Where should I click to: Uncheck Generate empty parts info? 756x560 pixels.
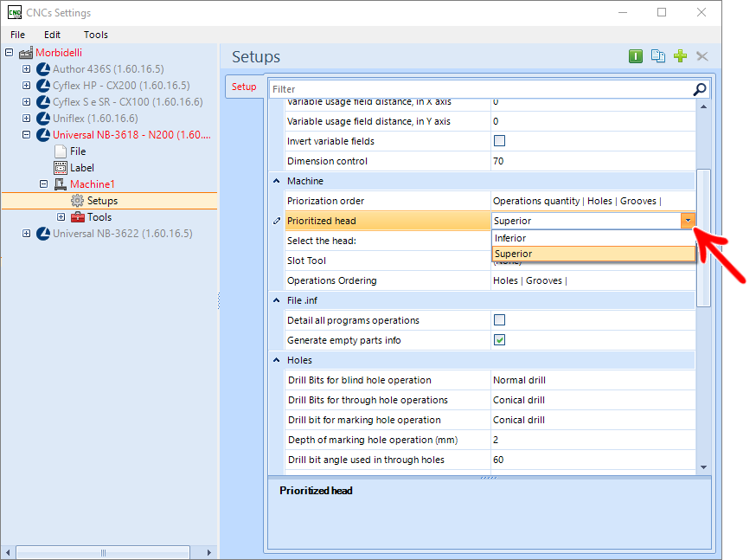tap(499, 340)
